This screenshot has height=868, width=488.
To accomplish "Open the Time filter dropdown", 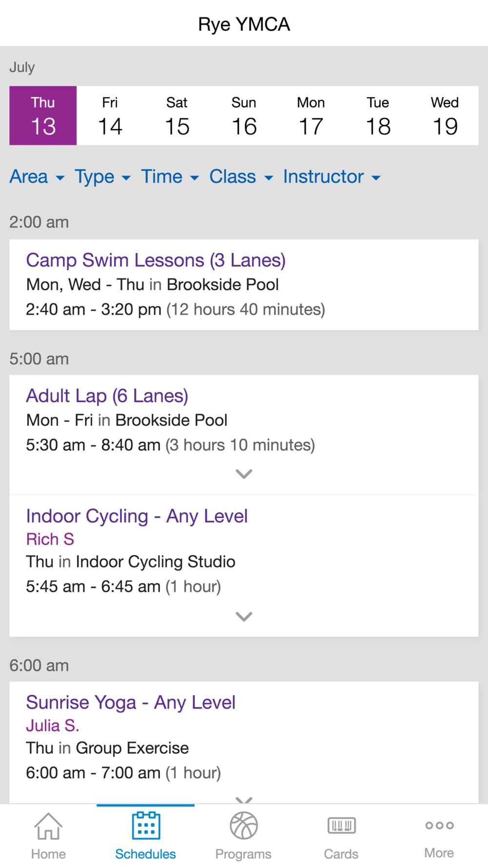I will (170, 177).
